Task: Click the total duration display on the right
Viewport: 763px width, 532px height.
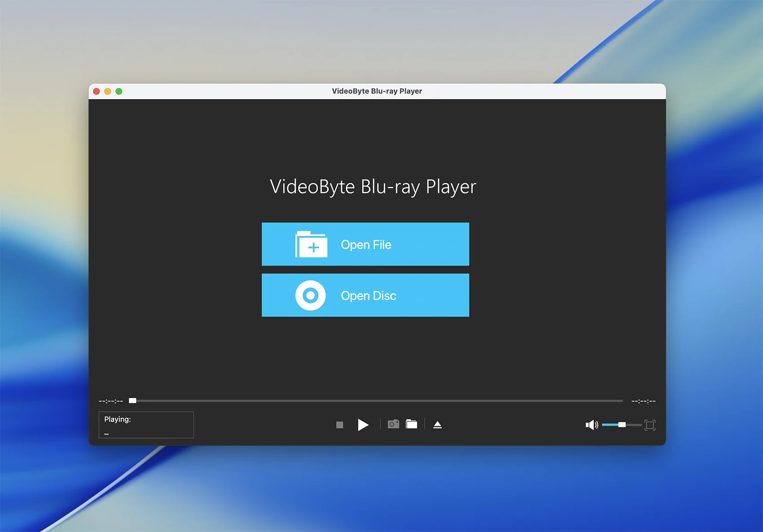Action: tap(643, 401)
